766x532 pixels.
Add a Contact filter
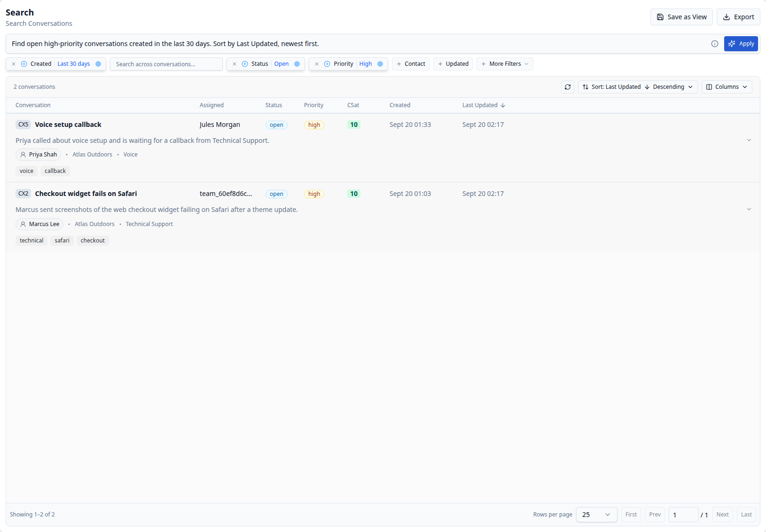[x=411, y=64]
